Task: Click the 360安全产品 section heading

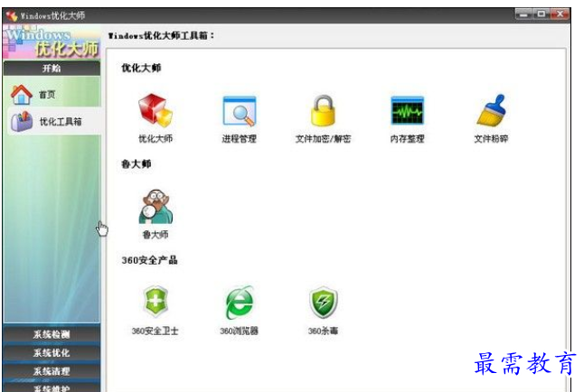Action: 149,260
